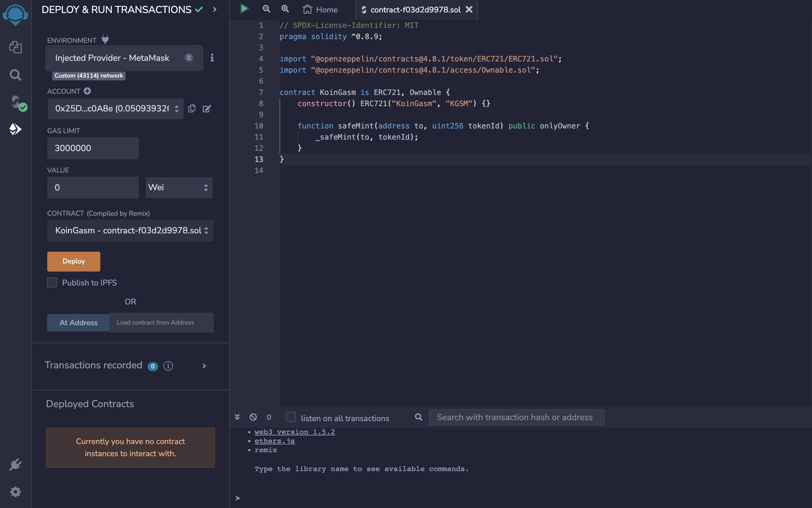The image size is (812, 508).
Task: Open the File Explorer sidebar icon
Action: pyautogui.click(x=16, y=47)
